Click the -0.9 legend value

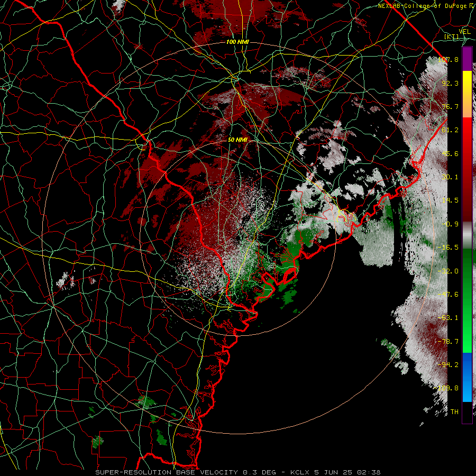click(450, 224)
